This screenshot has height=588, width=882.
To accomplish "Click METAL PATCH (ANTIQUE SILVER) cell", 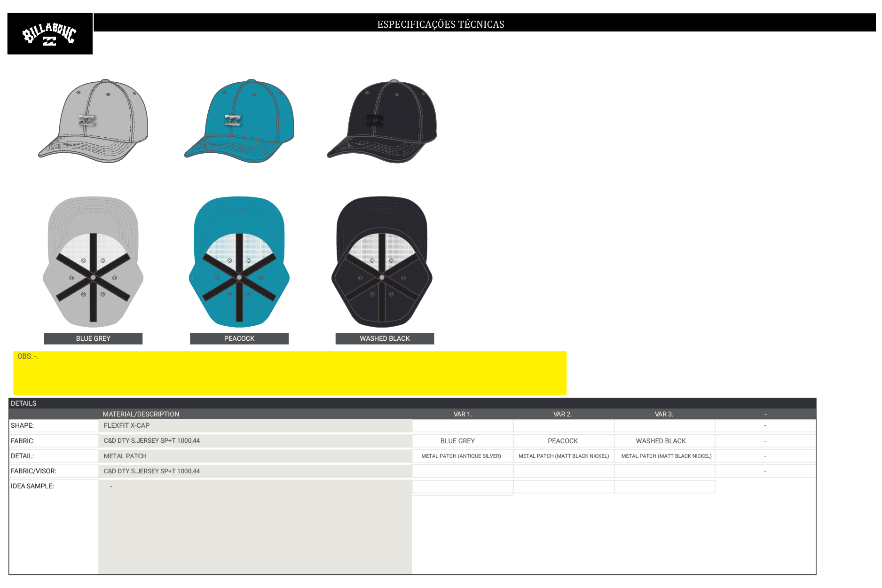I will (463, 456).
